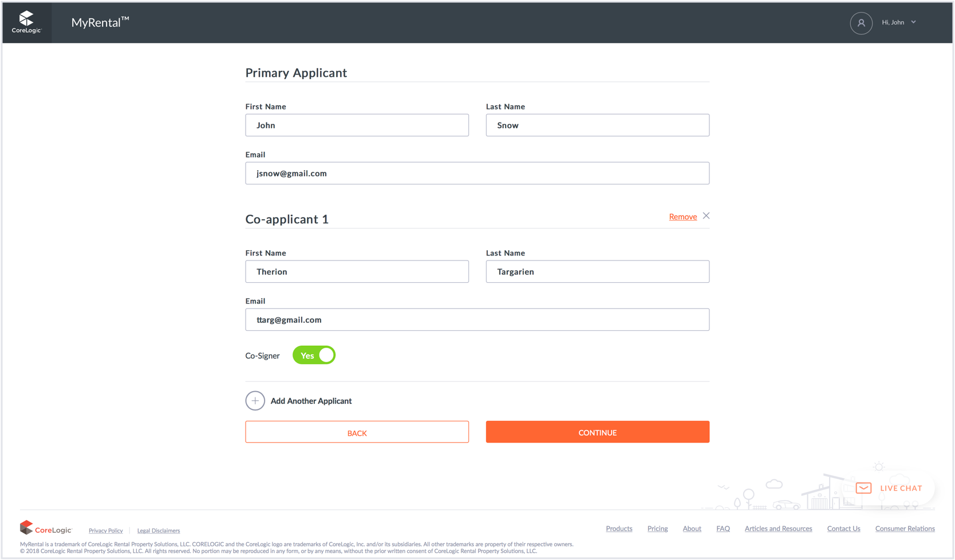Visit the Pricing footer link
This screenshot has height=560, width=955.
[657, 529]
